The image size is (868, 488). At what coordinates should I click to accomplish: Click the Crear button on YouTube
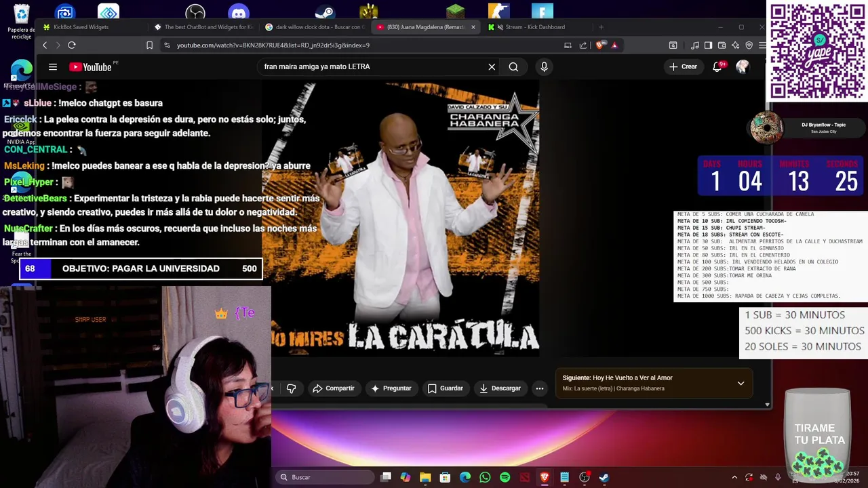[684, 66]
